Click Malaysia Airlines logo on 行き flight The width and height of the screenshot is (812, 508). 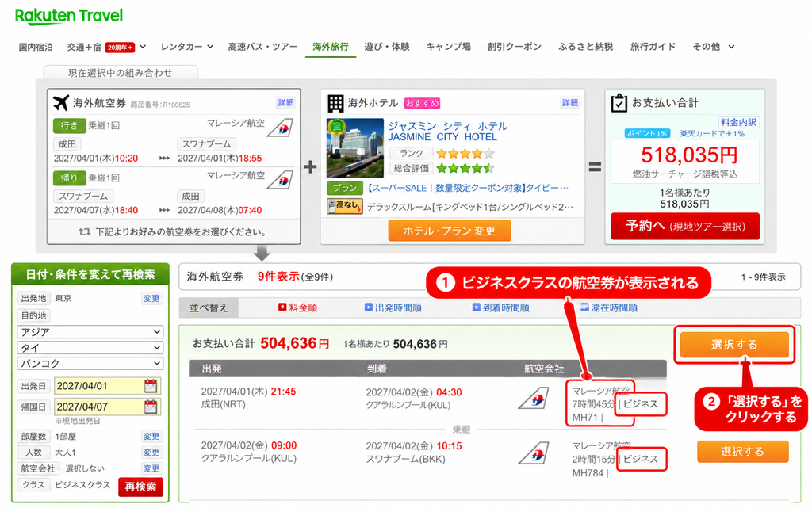280,128
